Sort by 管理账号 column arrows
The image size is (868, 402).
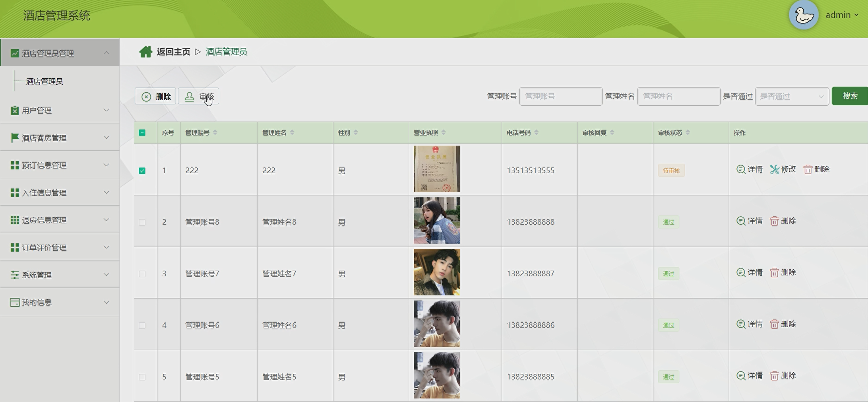coord(215,132)
